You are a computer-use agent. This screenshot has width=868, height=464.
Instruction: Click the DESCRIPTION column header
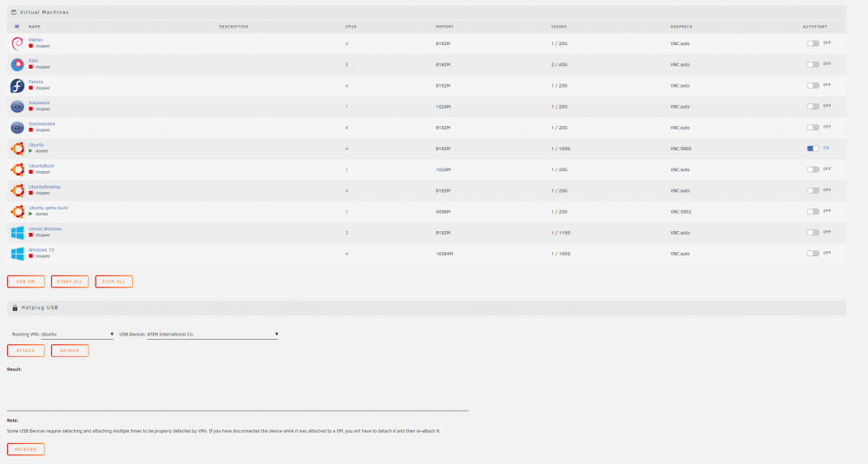[233, 27]
